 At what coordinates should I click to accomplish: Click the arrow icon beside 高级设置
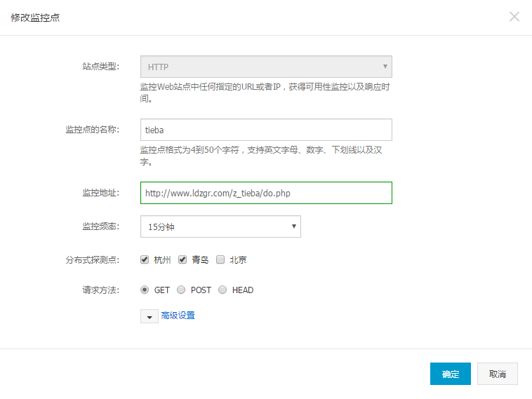[x=149, y=316]
